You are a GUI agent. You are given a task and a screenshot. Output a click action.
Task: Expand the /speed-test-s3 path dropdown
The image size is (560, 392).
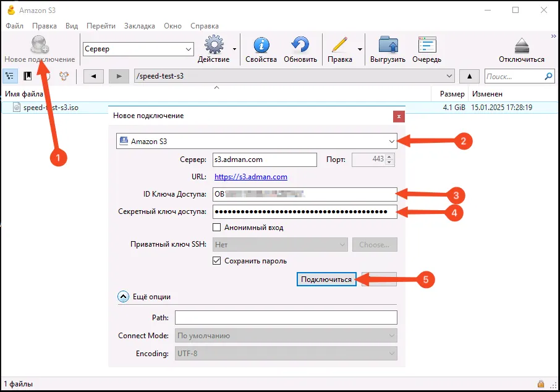pos(449,76)
